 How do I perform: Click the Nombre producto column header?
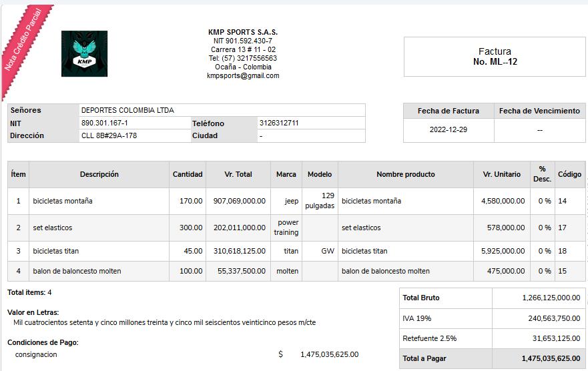pos(406,174)
